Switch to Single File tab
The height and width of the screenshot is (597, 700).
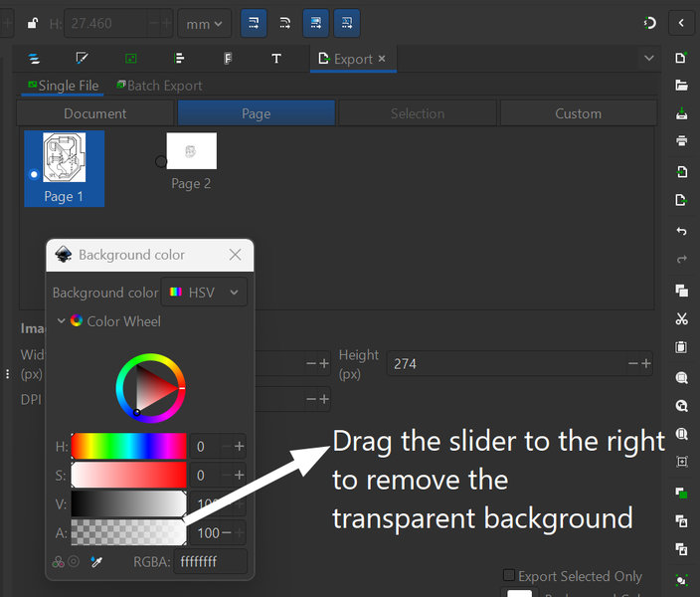pyautogui.click(x=63, y=86)
